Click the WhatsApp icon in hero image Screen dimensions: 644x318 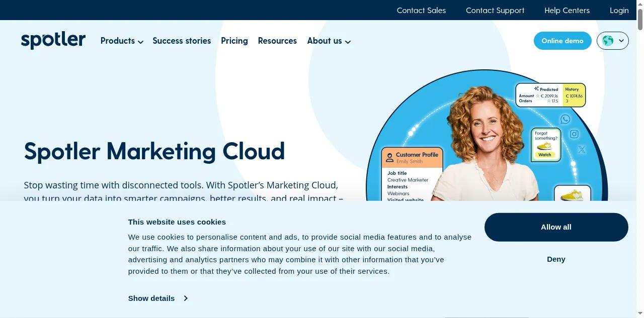pyautogui.click(x=566, y=119)
